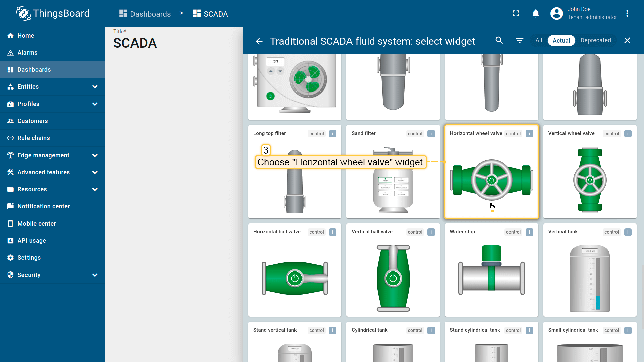The image size is (644, 362).
Task: Click info icon on Water stop widget
Action: point(529,232)
